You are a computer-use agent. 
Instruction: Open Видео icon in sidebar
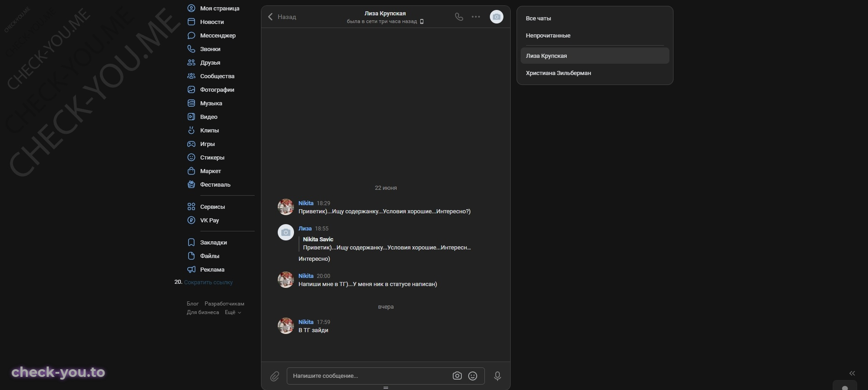click(x=191, y=117)
